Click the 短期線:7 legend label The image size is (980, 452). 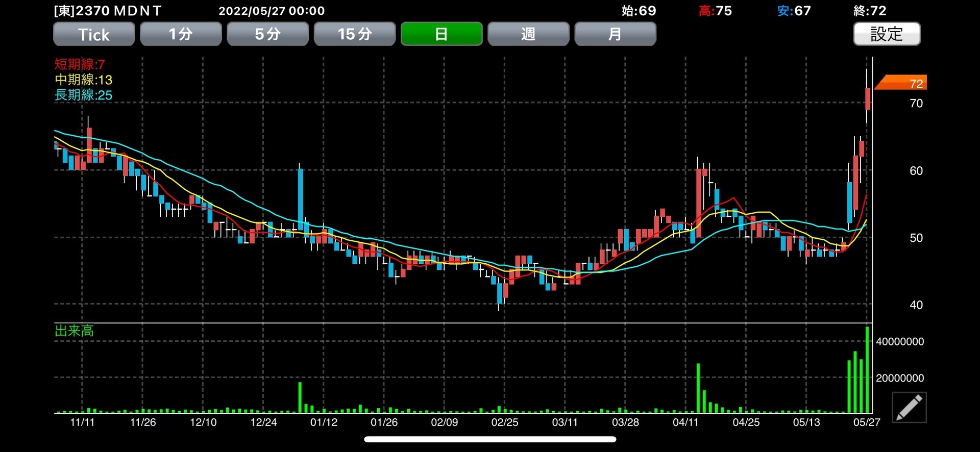pos(80,64)
